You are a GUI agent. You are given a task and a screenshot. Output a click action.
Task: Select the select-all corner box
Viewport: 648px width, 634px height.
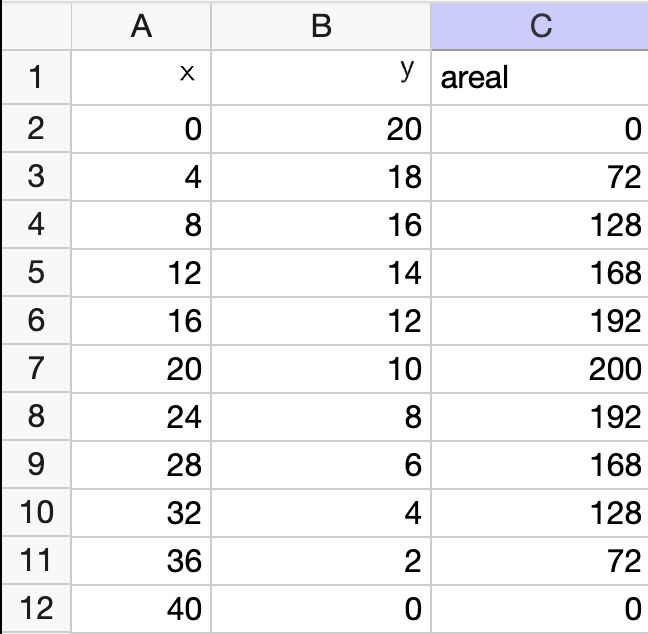pos(36,26)
